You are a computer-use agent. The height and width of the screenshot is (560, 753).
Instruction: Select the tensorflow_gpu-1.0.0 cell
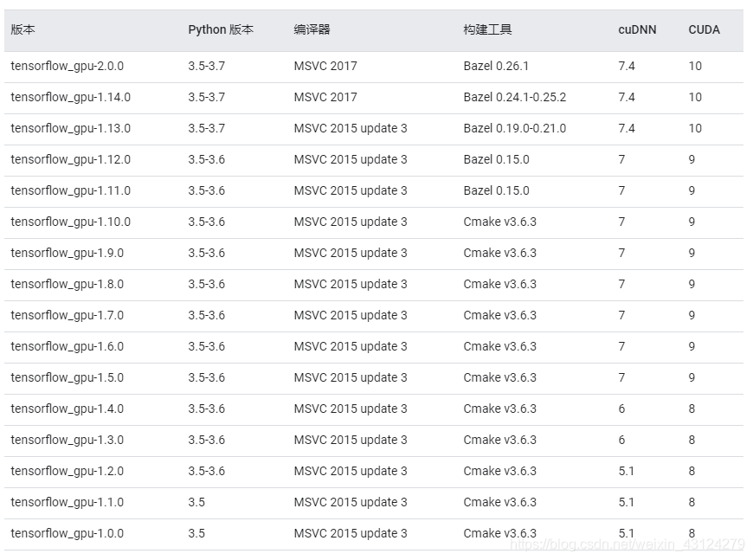(68, 534)
